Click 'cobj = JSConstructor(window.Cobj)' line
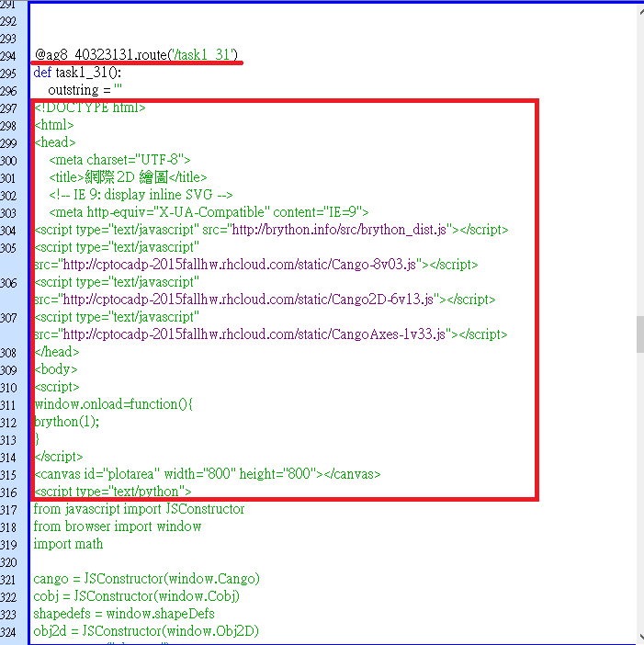 [137, 596]
